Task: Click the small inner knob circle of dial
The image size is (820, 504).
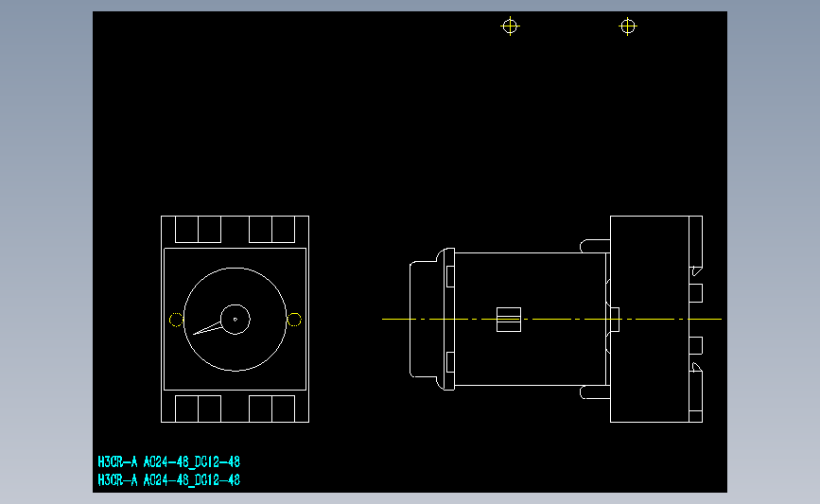Action: coord(236,320)
